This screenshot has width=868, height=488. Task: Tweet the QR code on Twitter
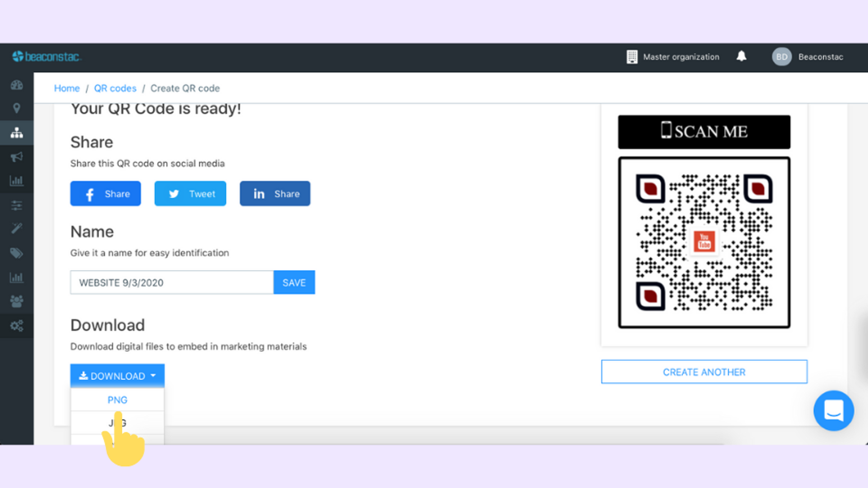point(190,194)
